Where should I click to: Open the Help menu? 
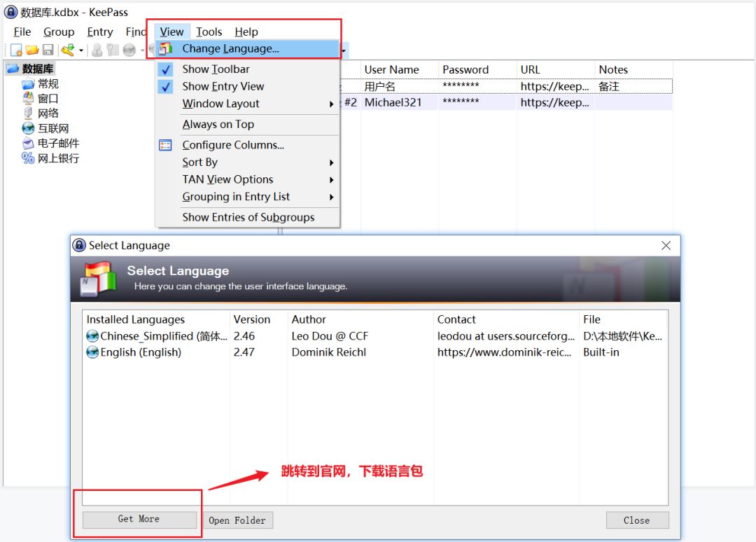(246, 32)
